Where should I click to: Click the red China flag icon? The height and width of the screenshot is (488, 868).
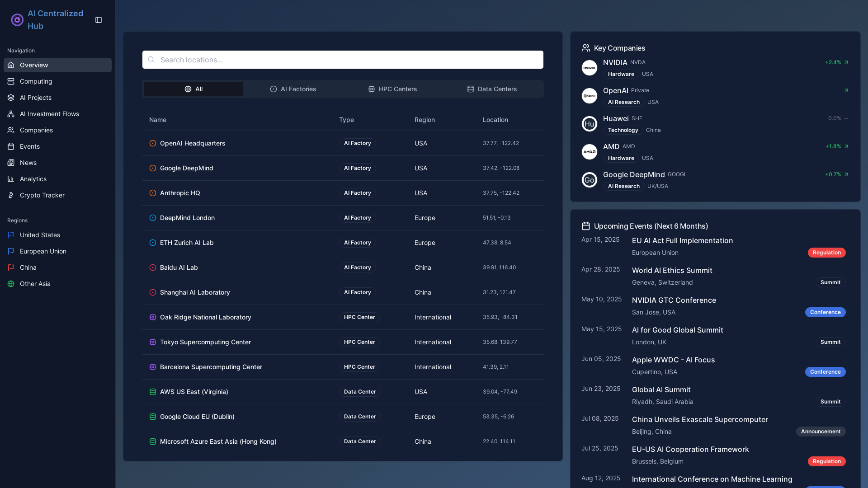11,267
